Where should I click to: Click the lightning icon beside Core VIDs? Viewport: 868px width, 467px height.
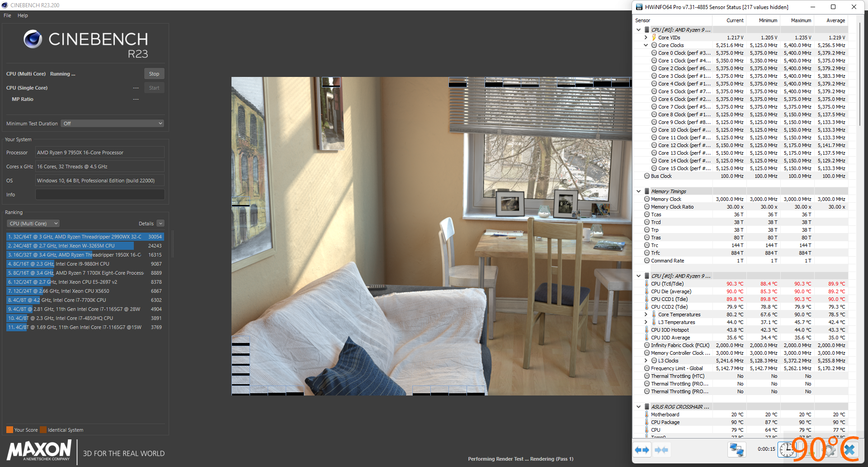click(x=654, y=38)
